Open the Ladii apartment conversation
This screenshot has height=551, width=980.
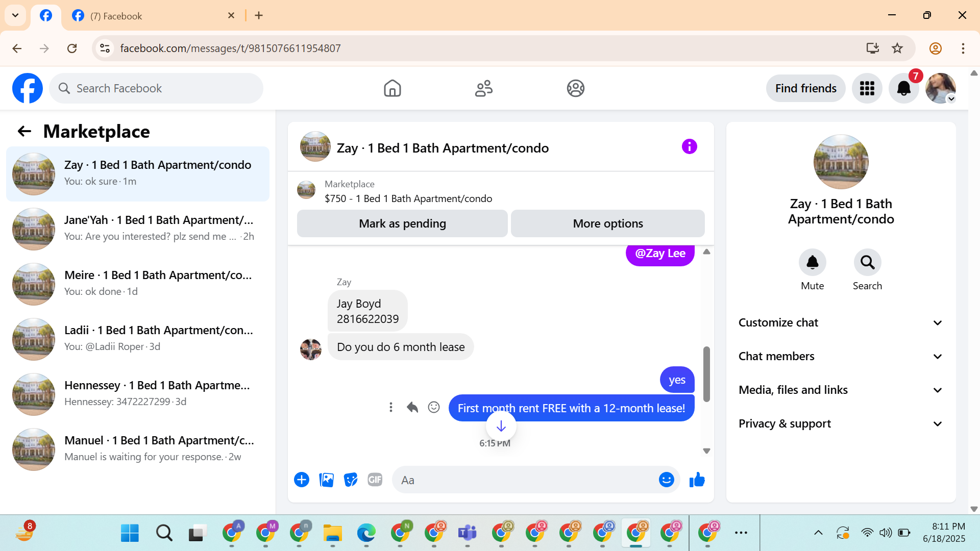(x=138, y=339)
